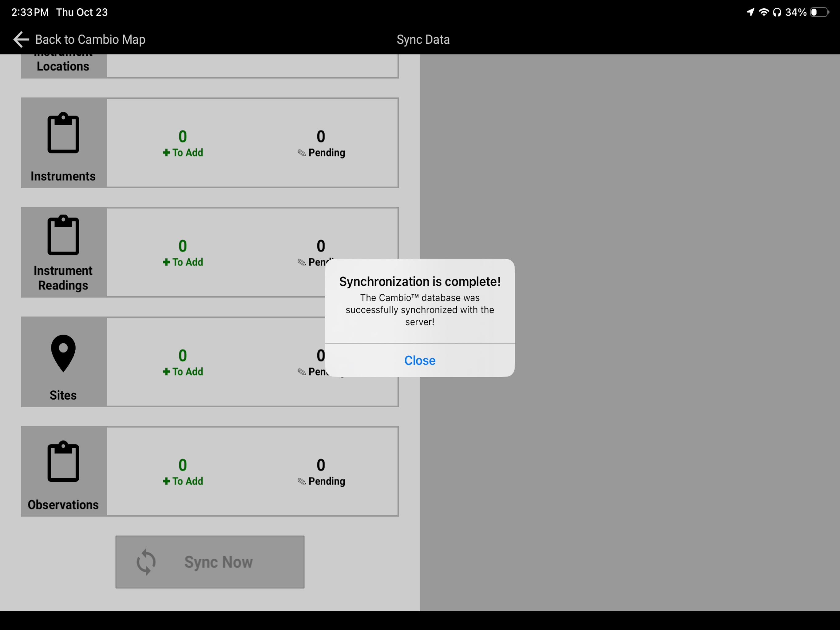Select the Instrument Readings clipboard icon
The height and width of the screenshot is (630, 840).
(x=63, y=235)
